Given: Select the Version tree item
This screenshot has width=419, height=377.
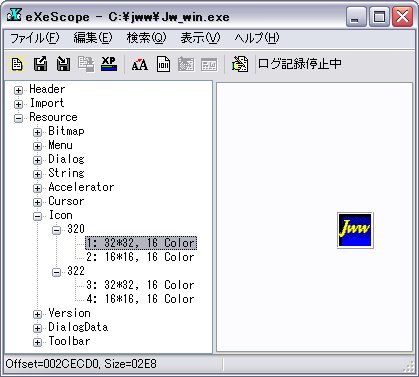Looking at the screenshot, I should click(69, 313).
